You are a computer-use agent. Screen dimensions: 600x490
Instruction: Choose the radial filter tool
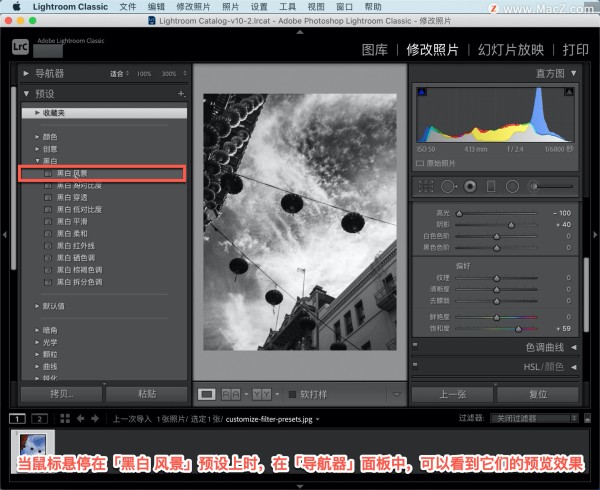[x=512, y=186]
